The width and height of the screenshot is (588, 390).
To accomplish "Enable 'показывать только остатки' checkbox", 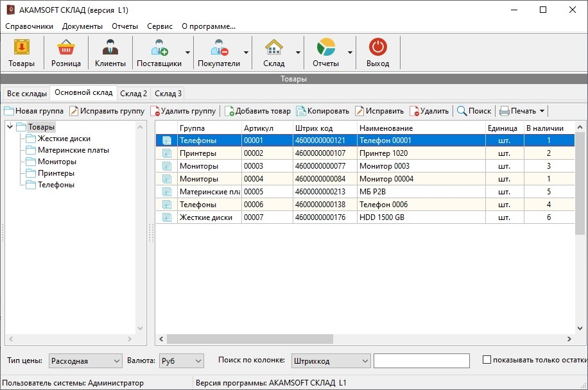I will coord(487,360).
